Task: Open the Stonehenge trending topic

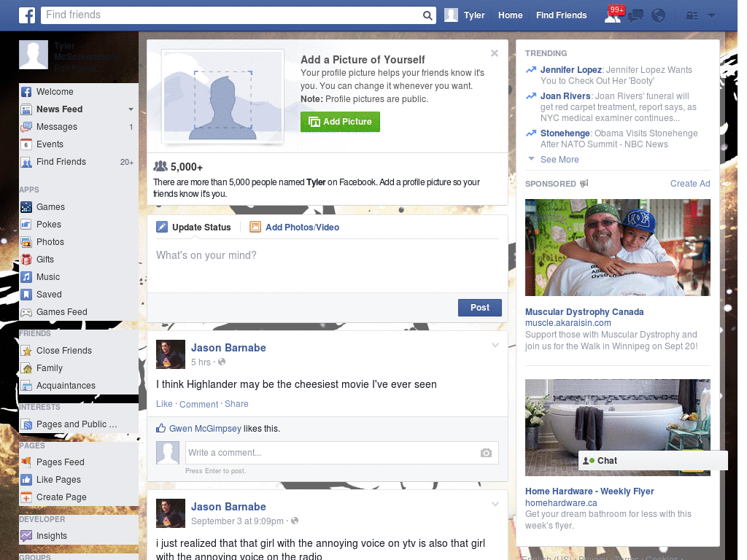Action: (x=565, y=133)
